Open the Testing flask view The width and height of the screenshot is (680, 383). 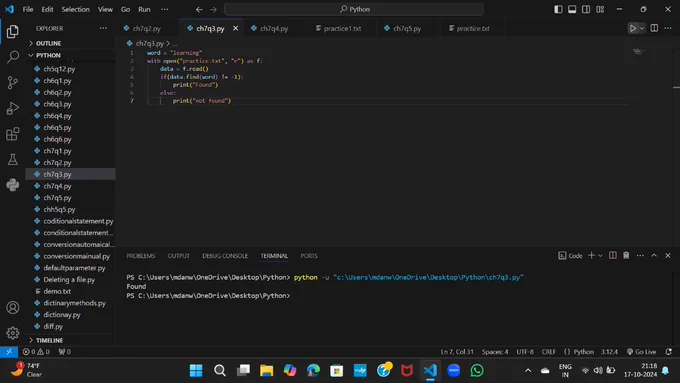[13, 159]
